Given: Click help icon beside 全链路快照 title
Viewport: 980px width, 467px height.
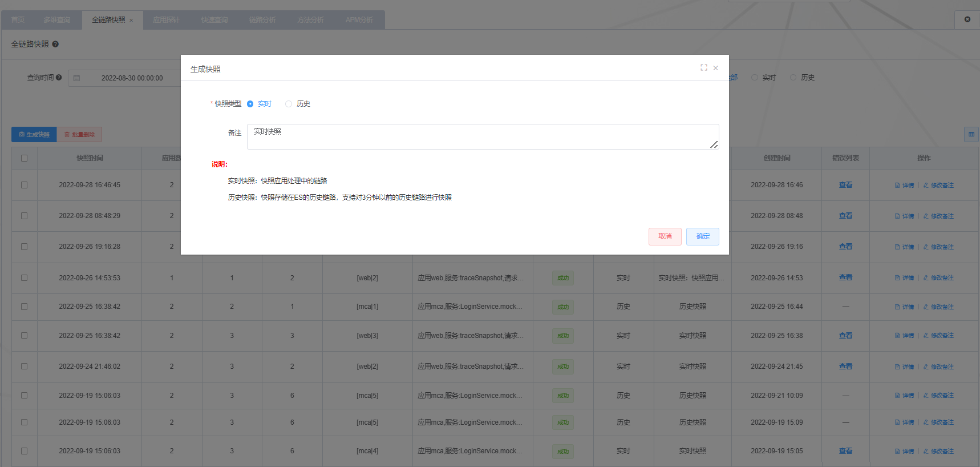Looking at the screenshot, I should (55, 44).
